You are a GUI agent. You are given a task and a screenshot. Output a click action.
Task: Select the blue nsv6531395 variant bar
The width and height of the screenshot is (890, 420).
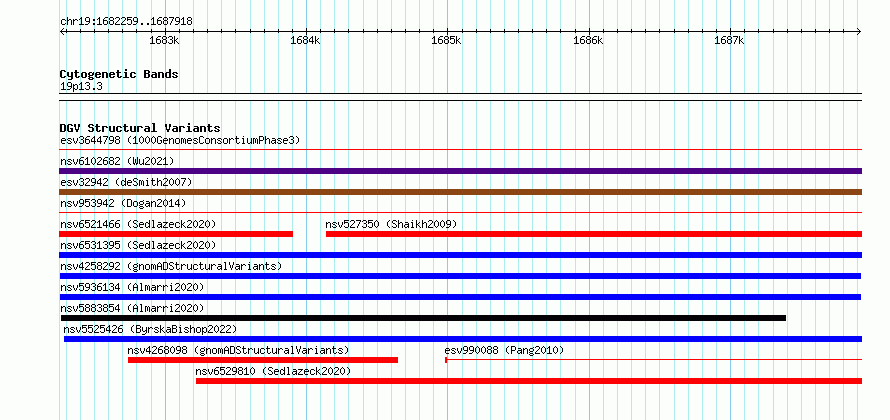tap(460, 255)
